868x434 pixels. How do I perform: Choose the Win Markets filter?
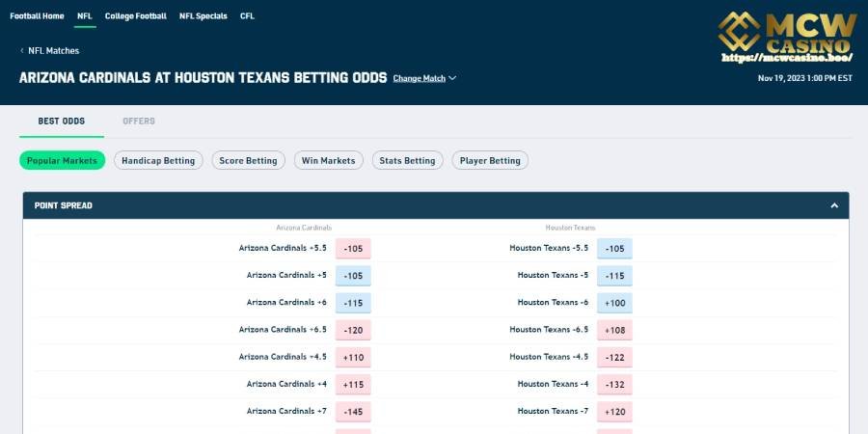tap(328, 160)
